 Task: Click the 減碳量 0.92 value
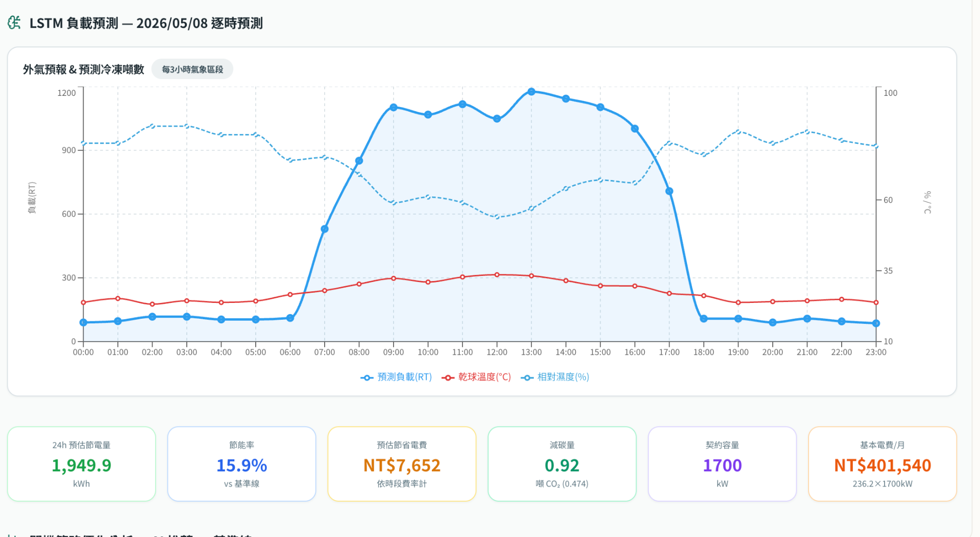coord(562,466)
